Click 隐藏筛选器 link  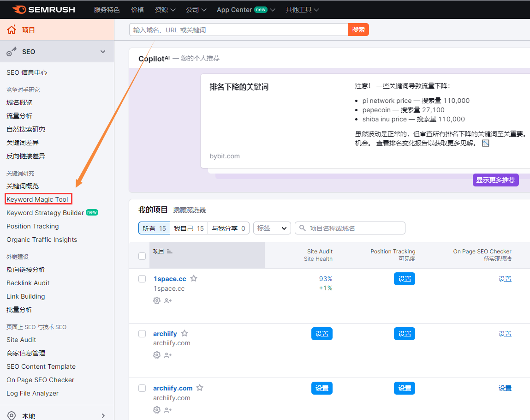[x=190, y=210]
